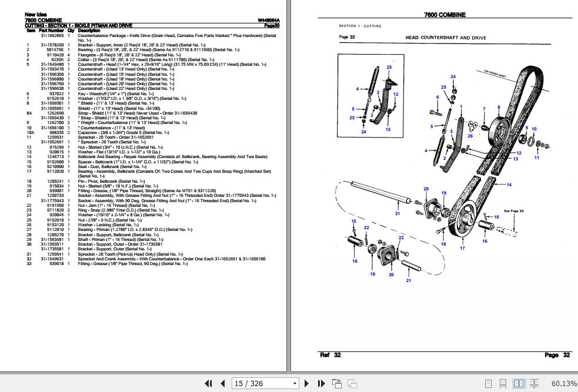Click the previous page arrow icon

222,383
